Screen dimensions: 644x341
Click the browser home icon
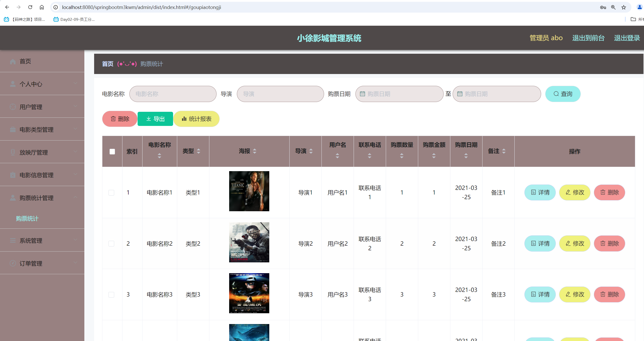pyautogui.click(x=42, y=7)
